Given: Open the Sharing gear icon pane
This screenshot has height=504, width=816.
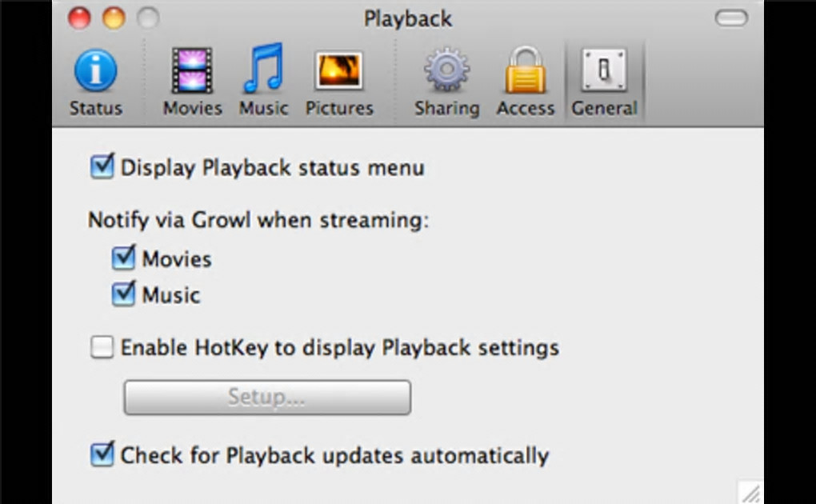Looking at the screenshot, I should 446,83.
